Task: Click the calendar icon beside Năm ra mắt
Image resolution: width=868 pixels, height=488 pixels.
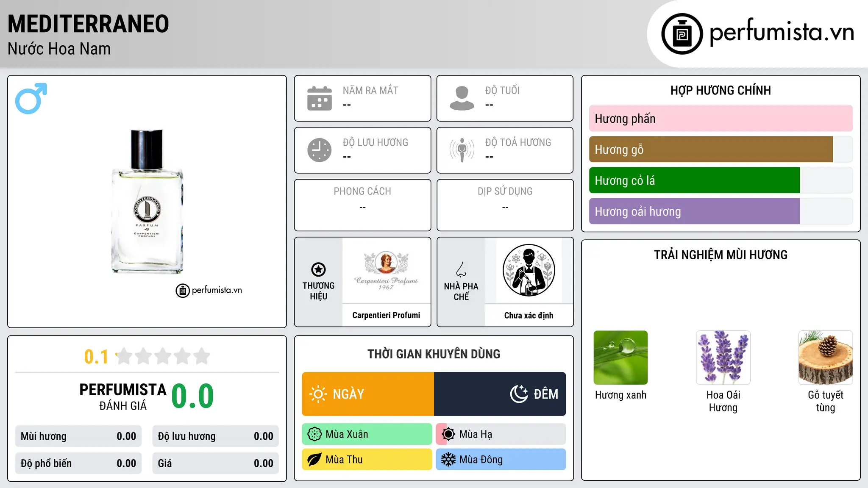Action: tap(320, 98)
